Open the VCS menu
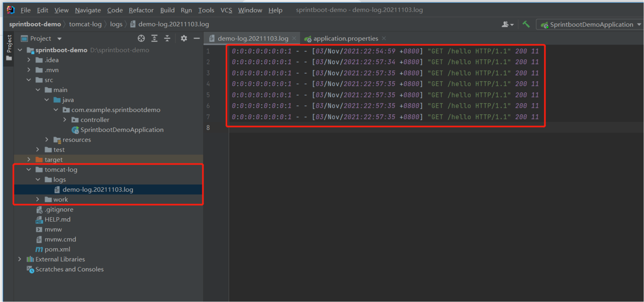This screenshot has height=302, width=644. pyautogui.click(x=226, y=10)
